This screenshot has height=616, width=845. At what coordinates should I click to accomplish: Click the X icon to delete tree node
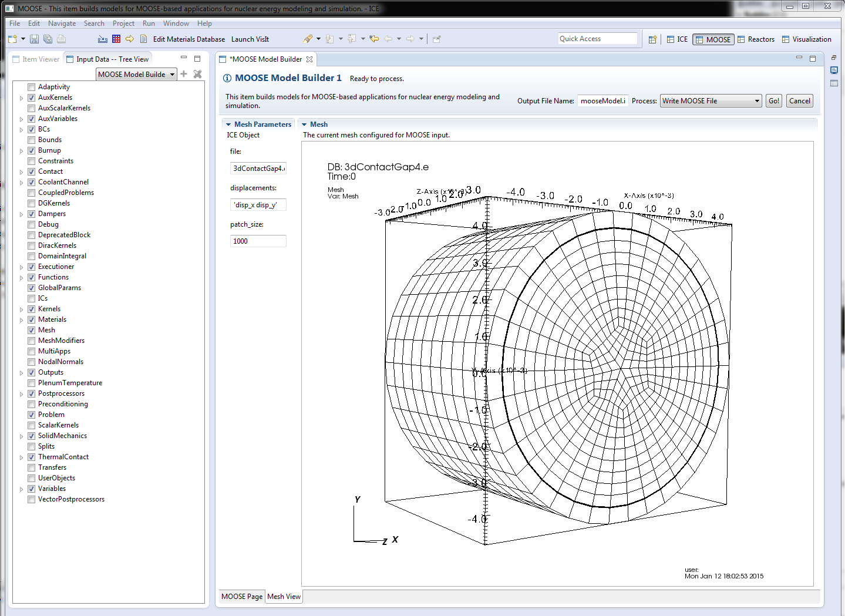[x=197, y=74]
